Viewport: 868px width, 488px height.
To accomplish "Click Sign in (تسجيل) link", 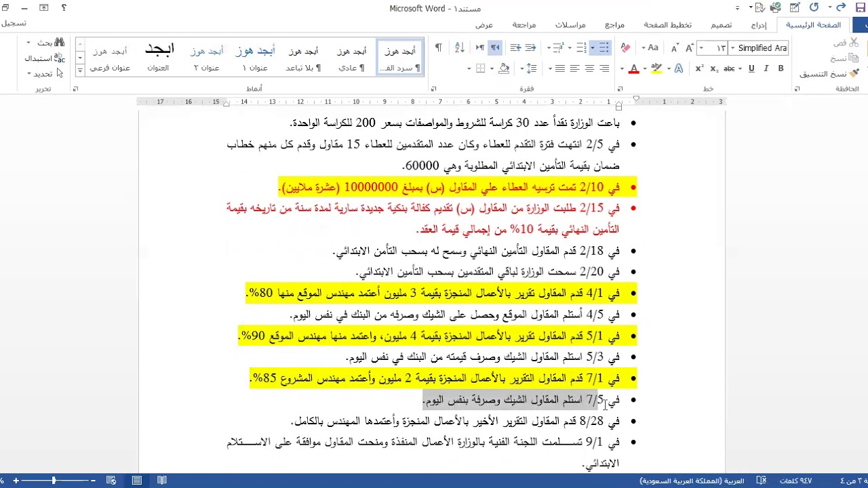I will click(x=14, y=23).
